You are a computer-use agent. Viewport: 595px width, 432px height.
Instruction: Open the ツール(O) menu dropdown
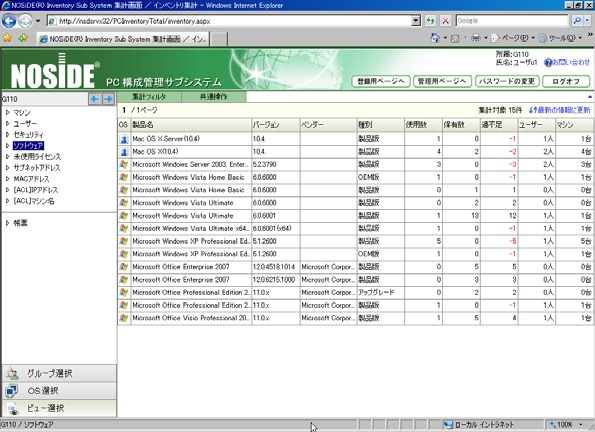[x=580, y=38]
